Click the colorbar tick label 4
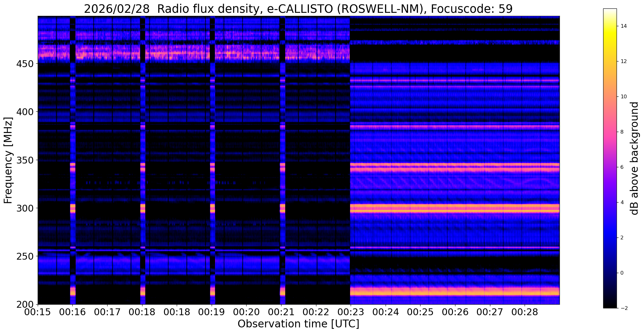Viewport: 644px width, 333px height. 622,203
